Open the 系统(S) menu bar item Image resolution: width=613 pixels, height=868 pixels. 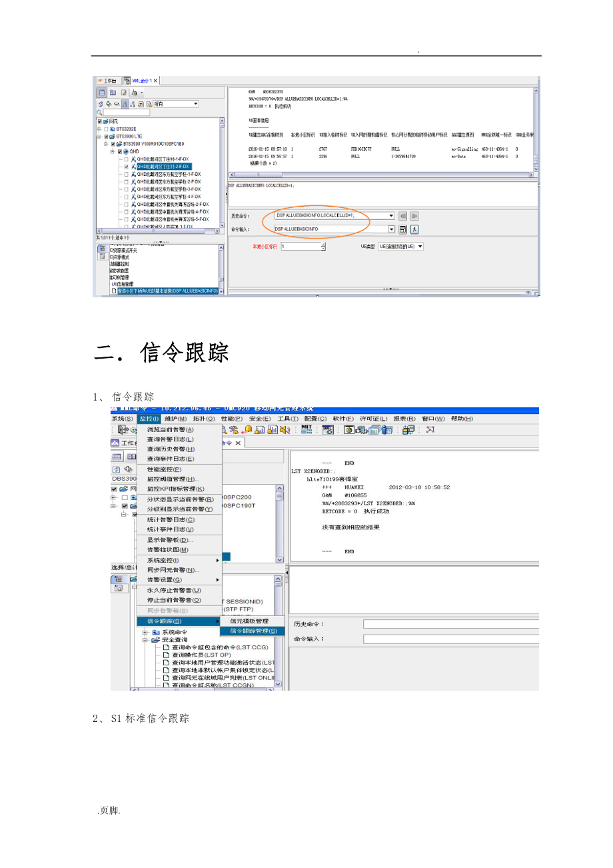click(x=123, y=419)
